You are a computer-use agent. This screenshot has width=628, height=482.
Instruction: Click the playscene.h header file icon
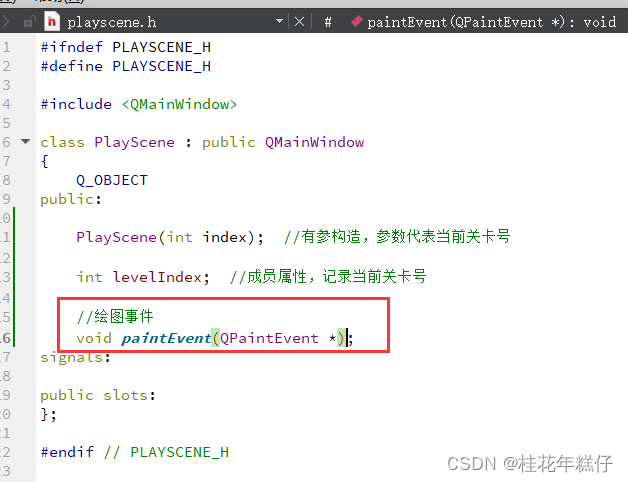tap(52, 22)
